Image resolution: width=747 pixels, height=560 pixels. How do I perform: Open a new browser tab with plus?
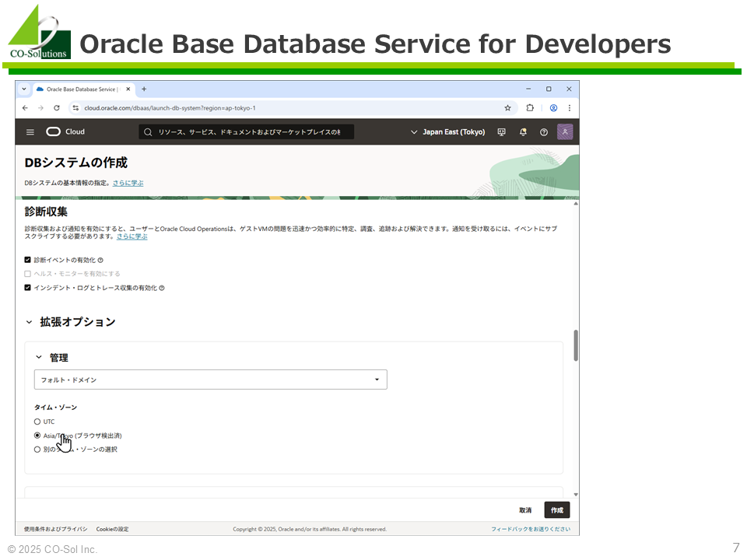click(x=144, y=89)
